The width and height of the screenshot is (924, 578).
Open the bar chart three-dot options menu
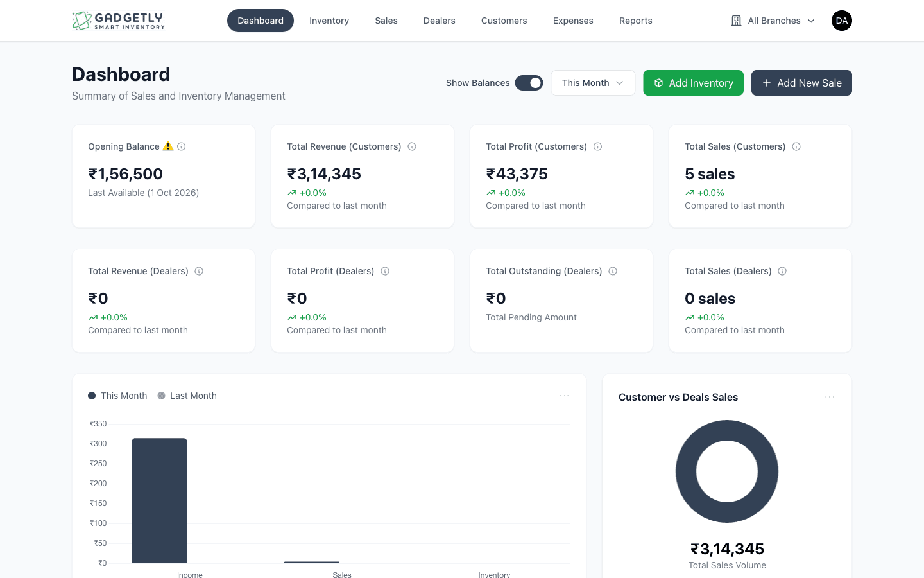[565, 396]
